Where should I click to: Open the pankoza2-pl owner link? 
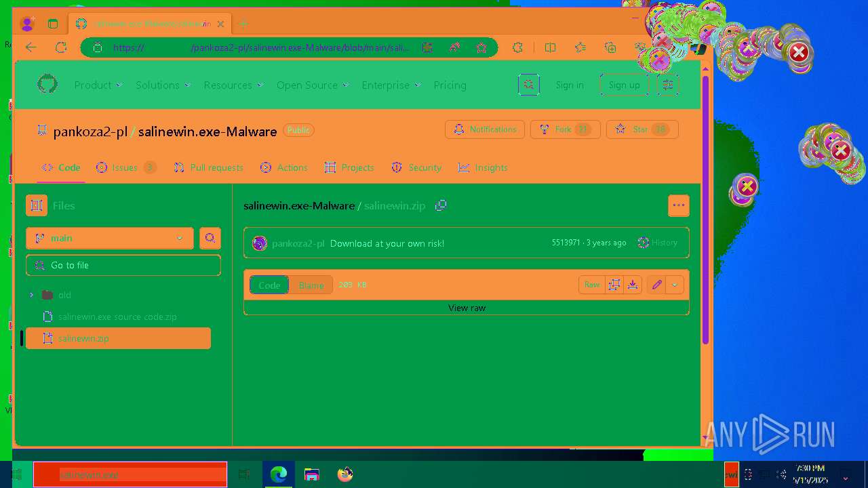click(90, 131)
